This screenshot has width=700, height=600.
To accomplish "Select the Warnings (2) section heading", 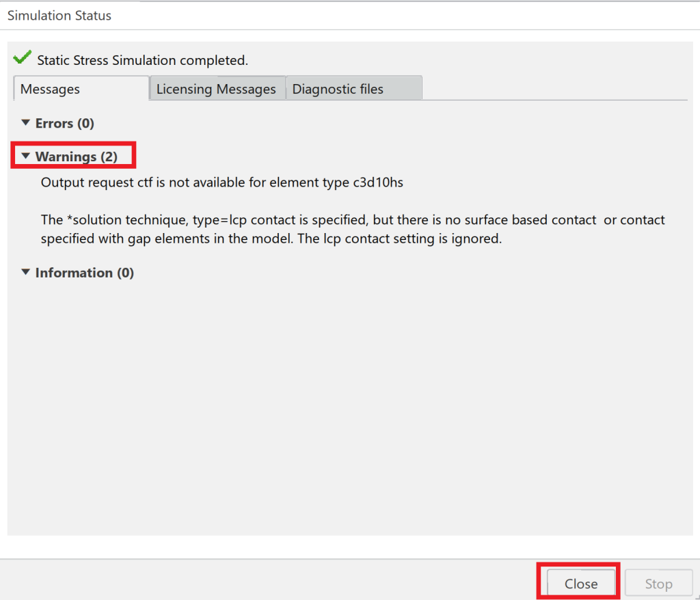I will [x=77, y=156].
